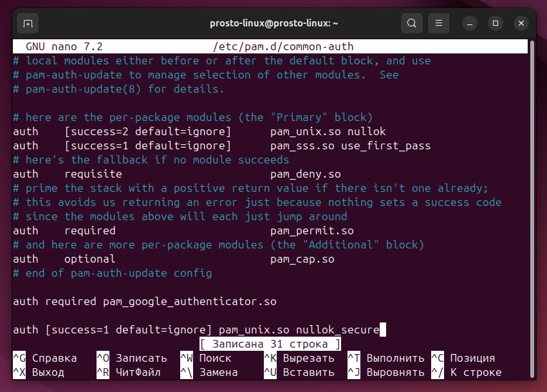Place cursor on pam_deny.so

(306, 174)
